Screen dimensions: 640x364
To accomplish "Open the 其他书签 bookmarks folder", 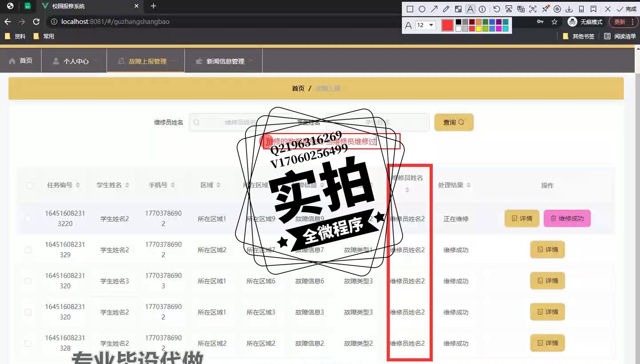I will [x=579, y=36].
